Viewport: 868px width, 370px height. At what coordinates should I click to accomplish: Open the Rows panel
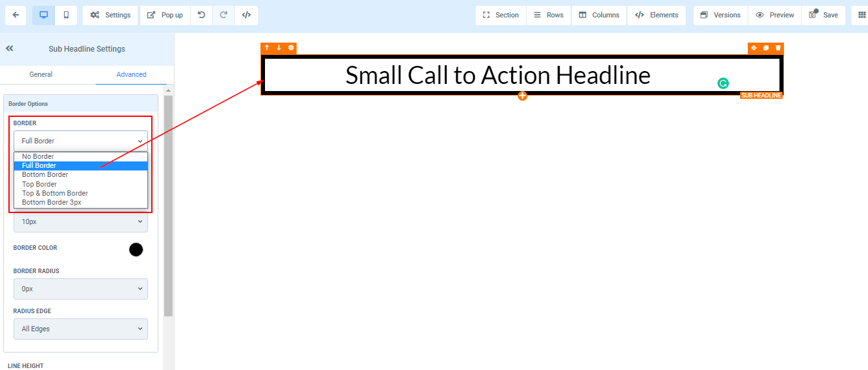549,15
